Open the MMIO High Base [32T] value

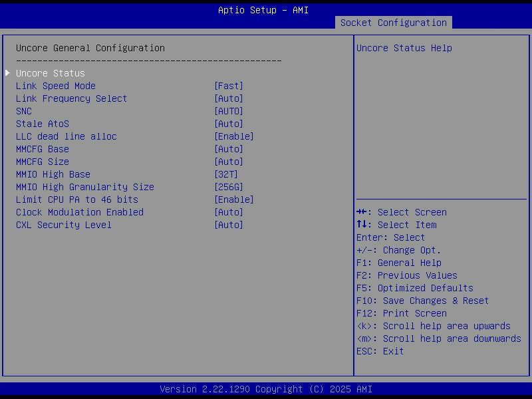click(x=226, y=174)
